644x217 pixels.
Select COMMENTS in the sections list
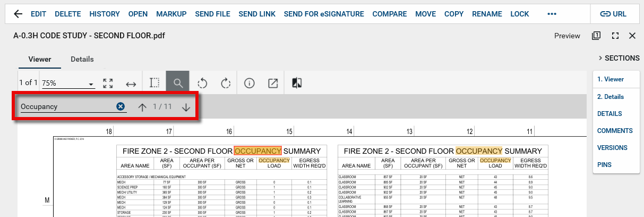pos(614,131)
